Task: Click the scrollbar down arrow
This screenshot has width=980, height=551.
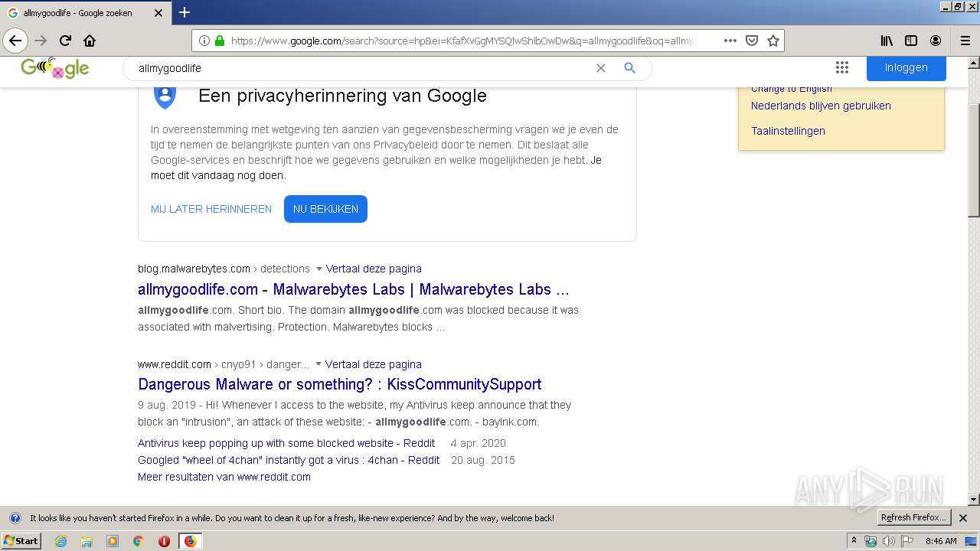Action: coord(974,500)
